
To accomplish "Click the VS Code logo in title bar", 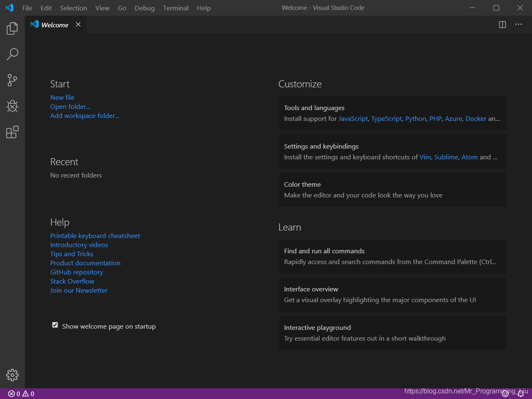I will coord(9,8).
